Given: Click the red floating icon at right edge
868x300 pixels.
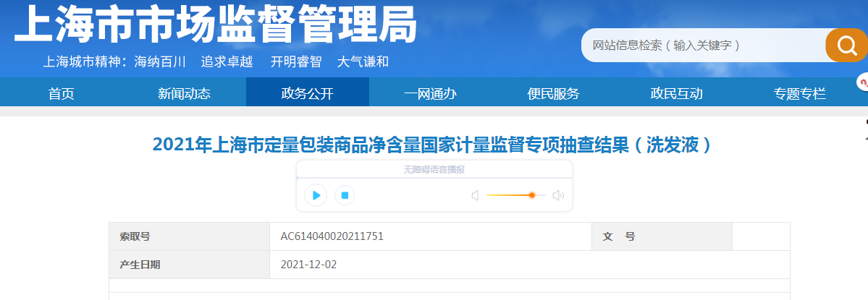Looking at the screenshot, I should click(x=862, y=83).
